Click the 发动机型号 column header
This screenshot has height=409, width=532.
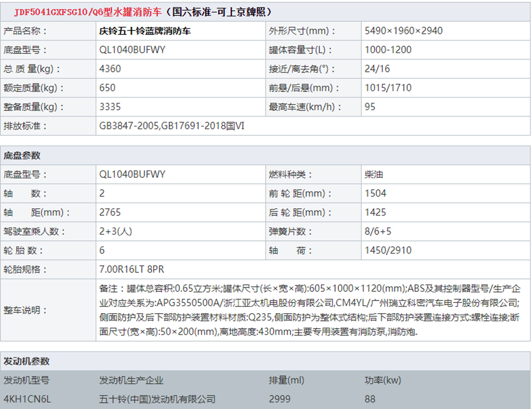(x=27, y=380)
